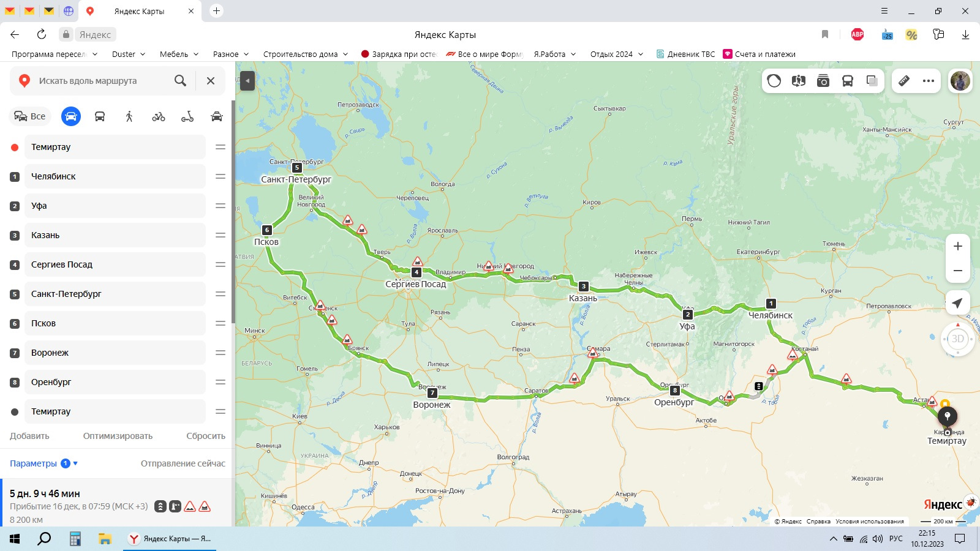Open user profile avatar
Screen dimensions: 980x551
pyautogui.click(x=960, y=81)
